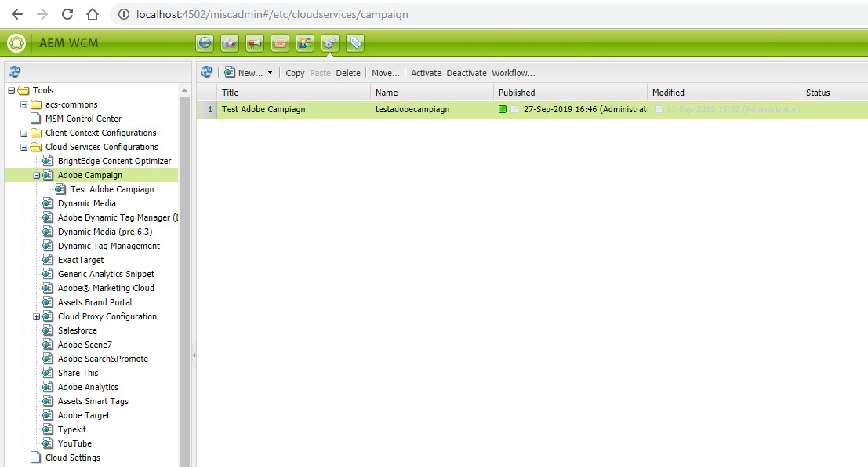Expand Client Context Configurations folder
The image size is (868, 467).
[x=24, y=133]
